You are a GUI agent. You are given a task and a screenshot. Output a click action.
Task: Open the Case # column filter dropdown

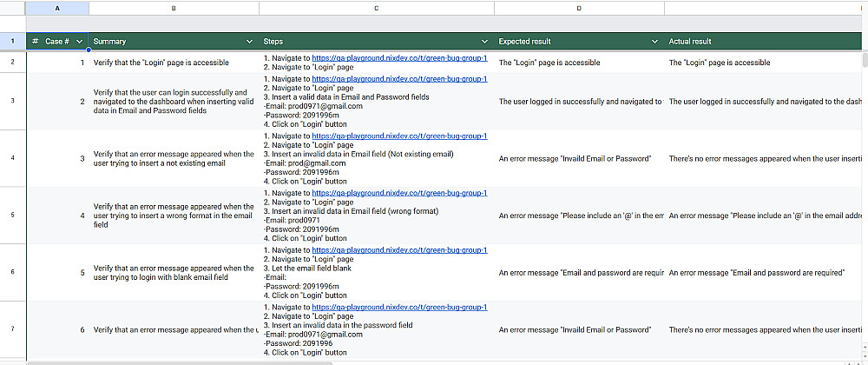click(x=80, y=42)
